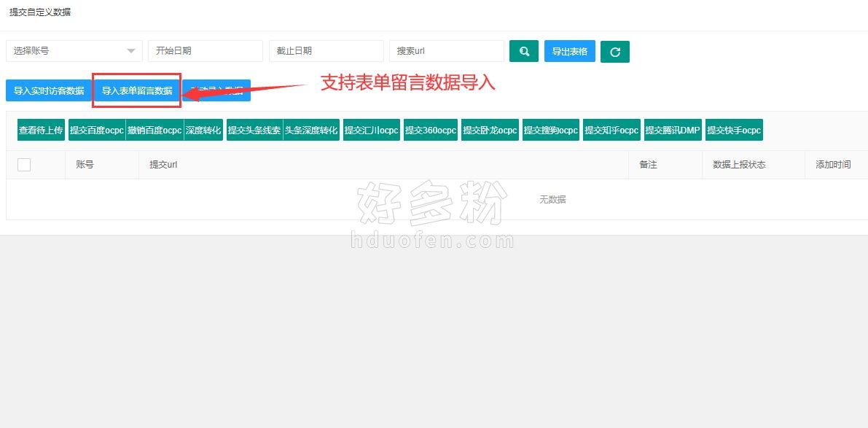This screenshot has height=428, width=868.
Task: Tick the select-all checkbox in the table header
Action: (x=24, y=165)
